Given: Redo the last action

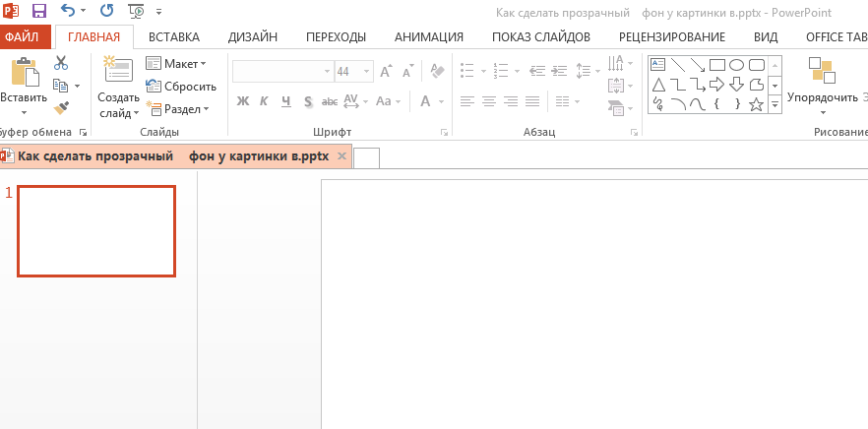Looking at the screenshot, I should pyautogui.click(x=106, y=11).
